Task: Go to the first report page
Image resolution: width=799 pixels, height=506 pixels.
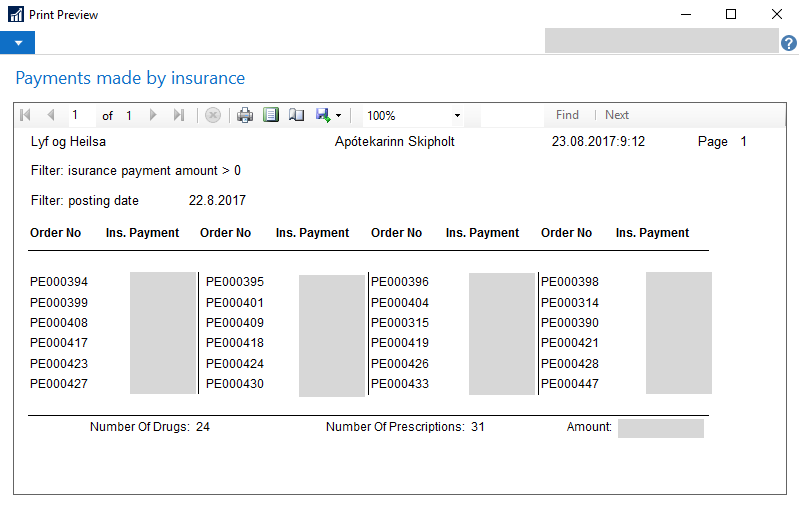Action: (26, 115)
